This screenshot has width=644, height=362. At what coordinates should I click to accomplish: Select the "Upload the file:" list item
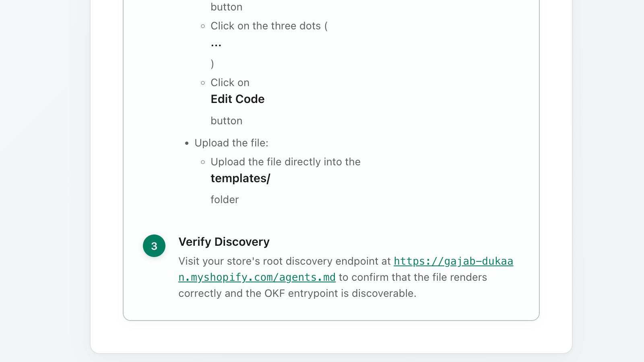[231, 143]
